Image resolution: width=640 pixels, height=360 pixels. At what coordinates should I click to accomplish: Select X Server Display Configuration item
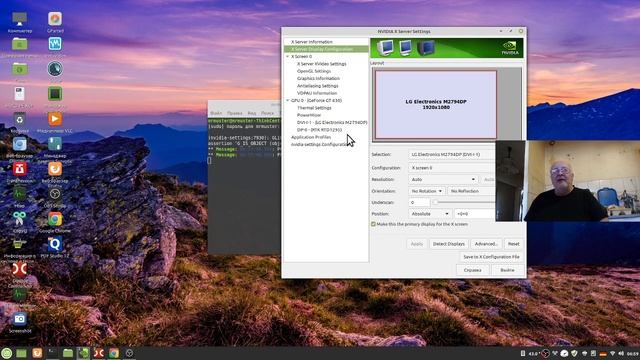[326, 49]
